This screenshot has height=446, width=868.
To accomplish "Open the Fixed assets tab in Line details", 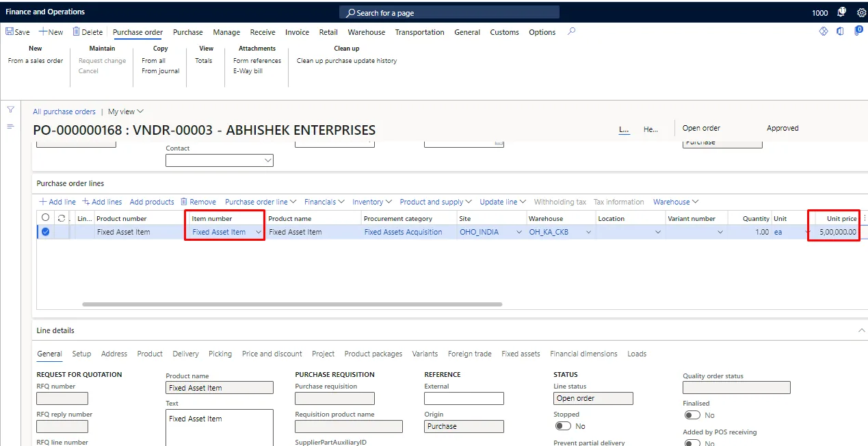I will point(521,354).
